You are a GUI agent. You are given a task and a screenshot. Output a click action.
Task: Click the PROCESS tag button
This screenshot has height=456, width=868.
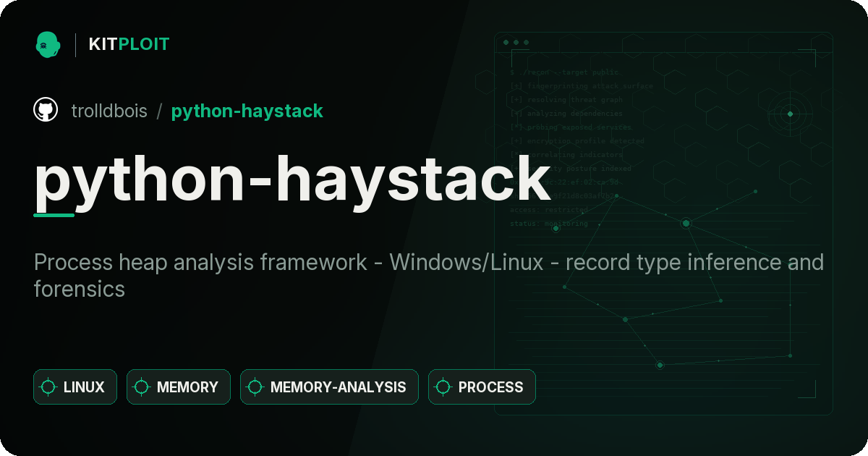point(482,387)
